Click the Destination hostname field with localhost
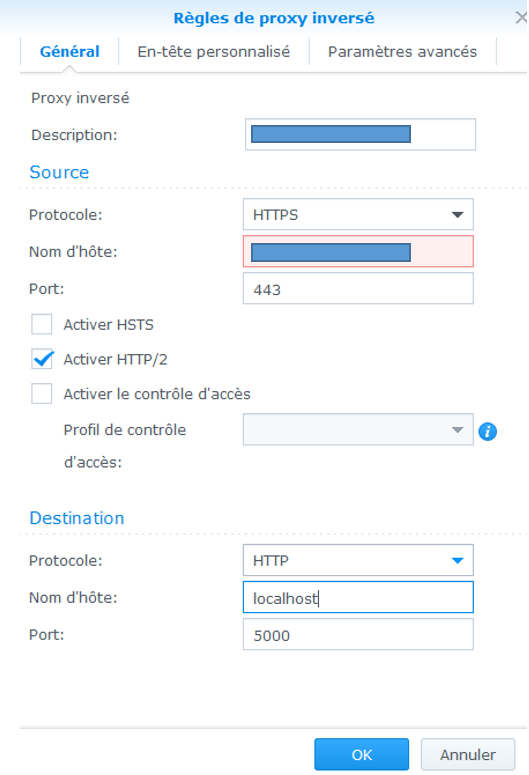The image size is (529, 775). 358,598
